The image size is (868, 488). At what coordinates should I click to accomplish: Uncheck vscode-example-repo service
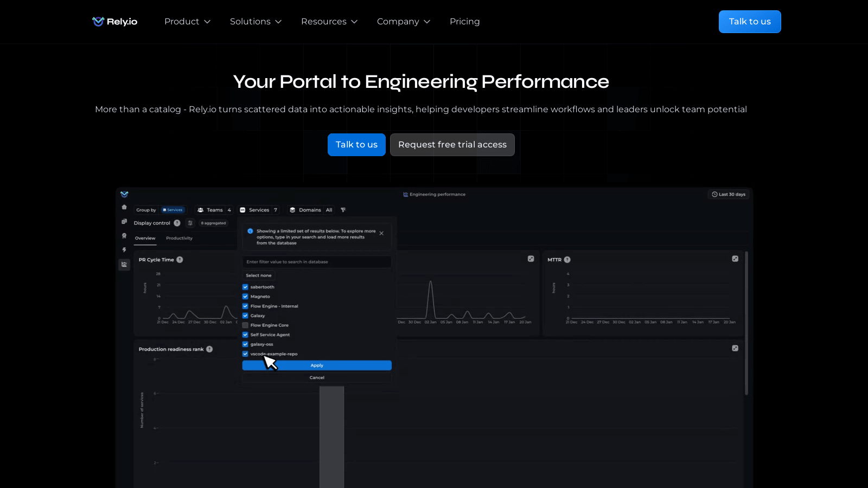click(x=245, y=354)
